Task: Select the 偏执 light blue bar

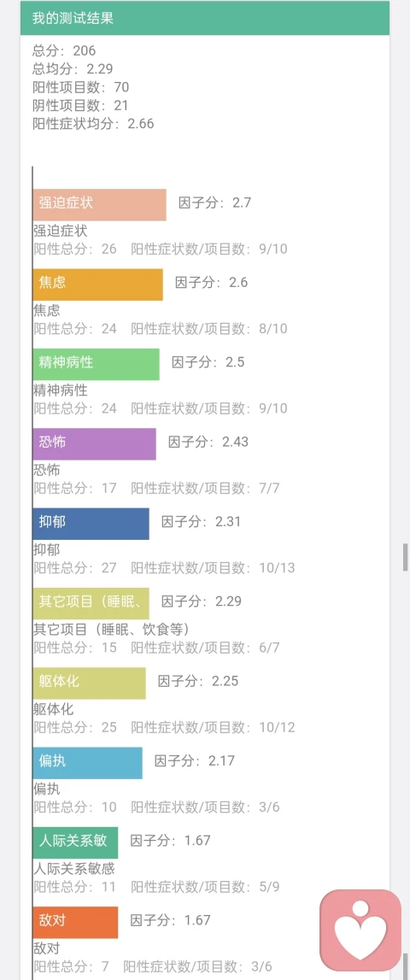Action: pos(87,762)
